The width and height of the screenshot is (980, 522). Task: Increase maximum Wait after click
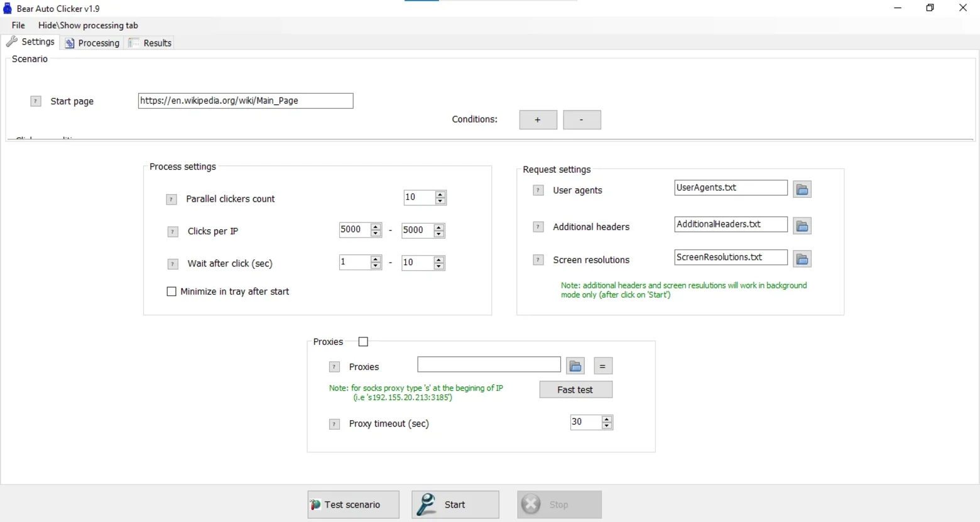439,259
